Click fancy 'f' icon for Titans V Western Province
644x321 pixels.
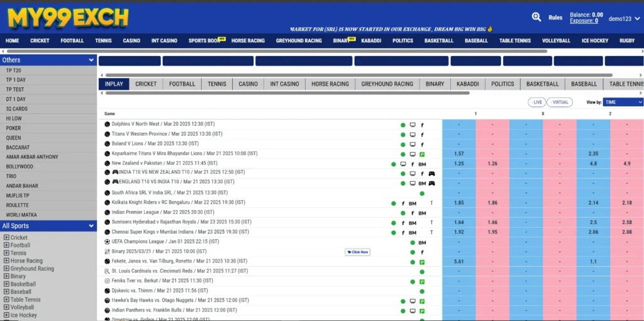[422, 135]
